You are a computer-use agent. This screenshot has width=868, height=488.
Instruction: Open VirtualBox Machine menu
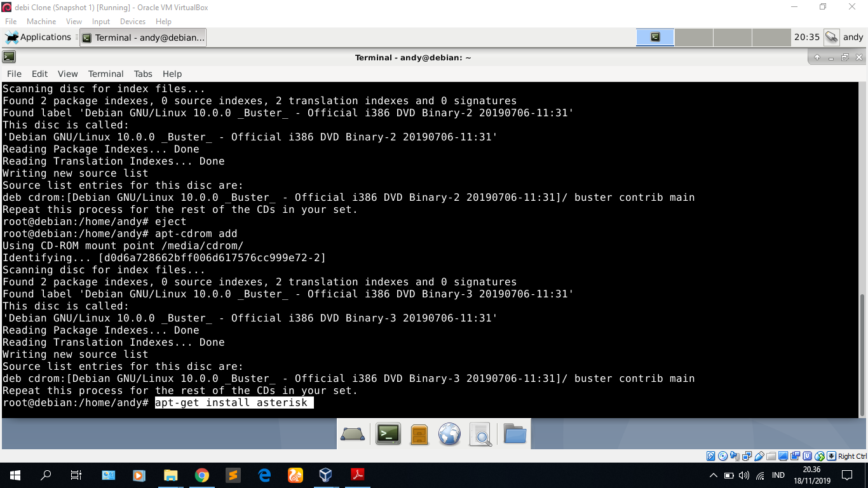coord(41,22)
